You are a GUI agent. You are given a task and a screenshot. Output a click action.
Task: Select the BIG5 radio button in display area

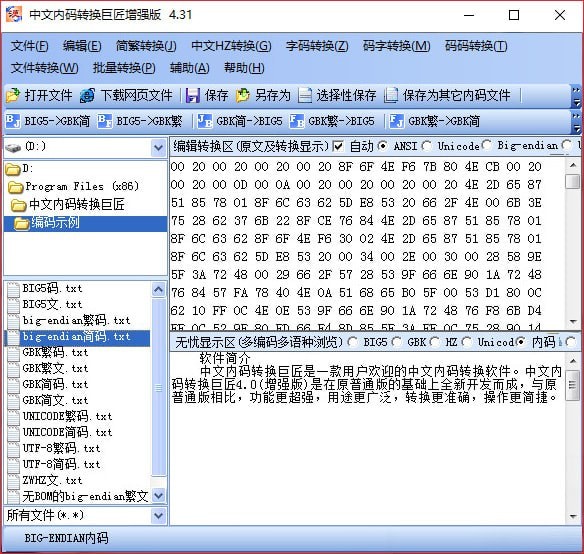pyautogui.click(x=352, y=341)
